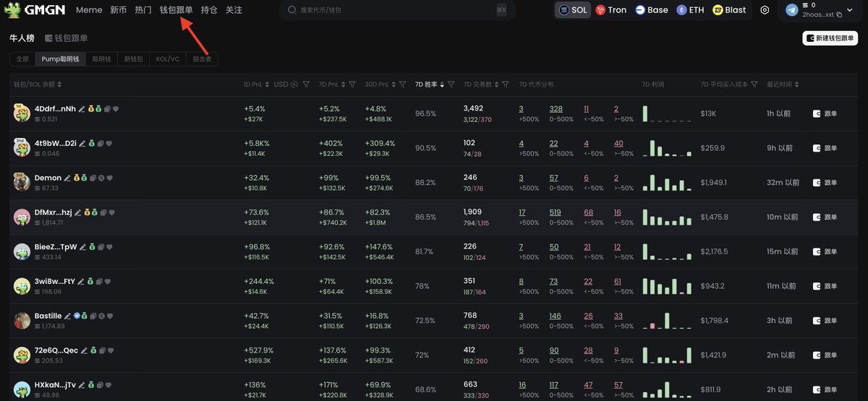Click the edit pencil icon next to Demon
This screenshot has height=401, width=868.
coord(67,178)
